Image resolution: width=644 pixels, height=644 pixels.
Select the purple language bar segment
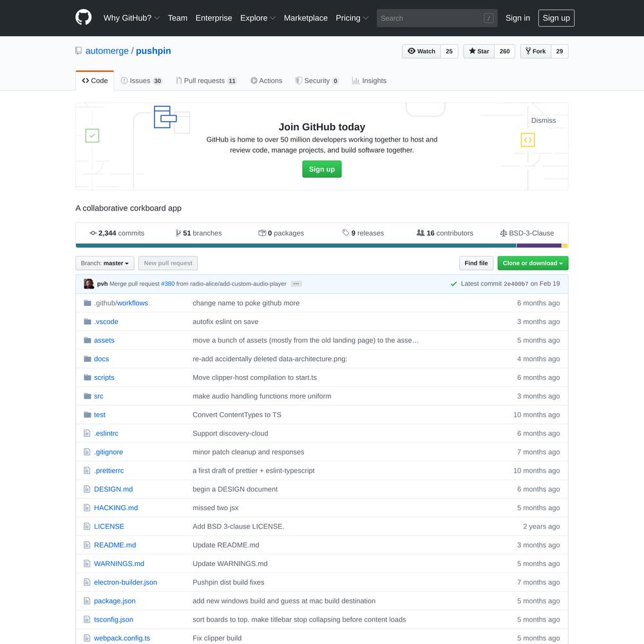[x=539, y=245]
